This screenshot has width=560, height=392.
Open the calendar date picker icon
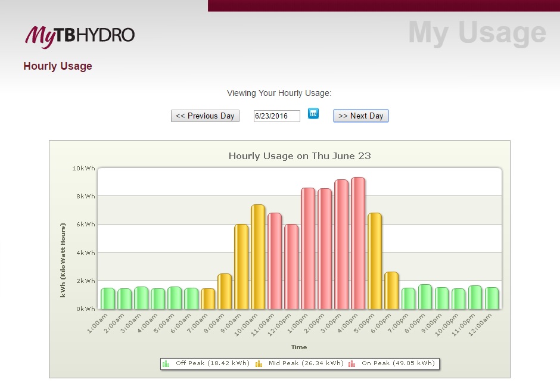point(313,114)
